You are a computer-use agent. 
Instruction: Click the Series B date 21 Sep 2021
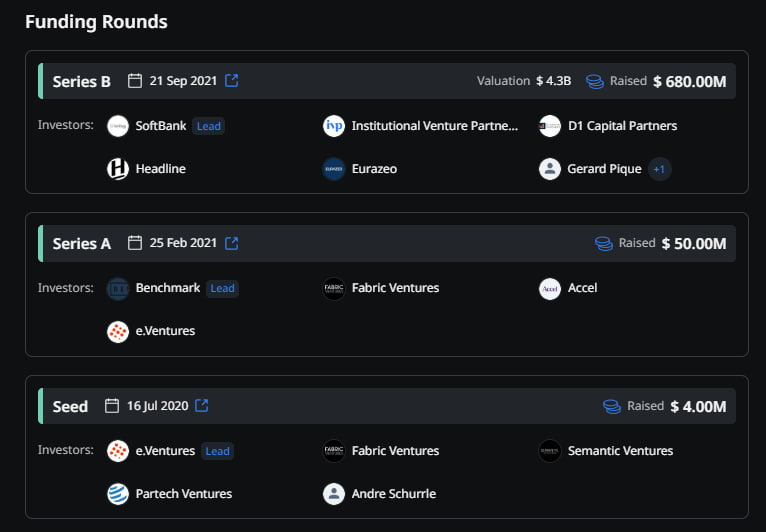click(183, 81)
